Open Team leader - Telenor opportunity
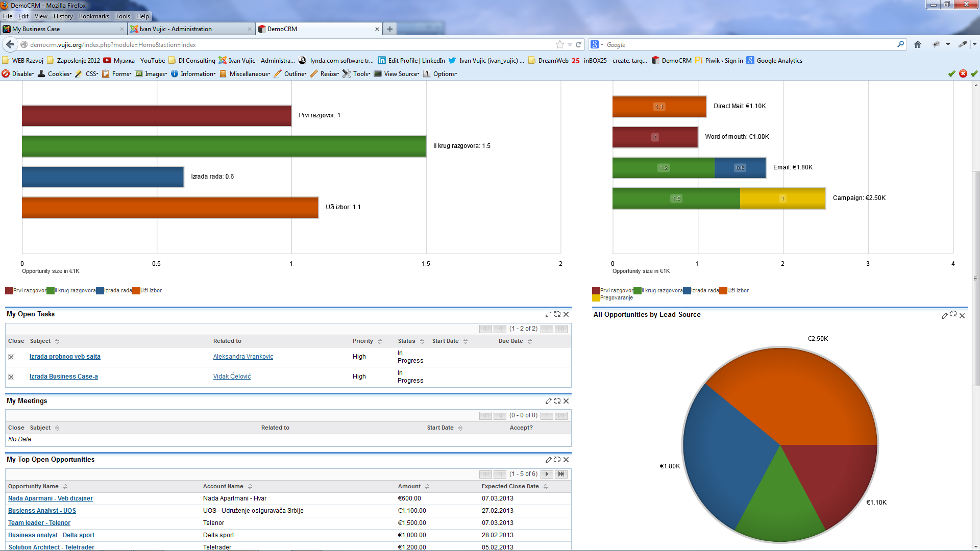980x551 pixels. [x=39, y=523]
